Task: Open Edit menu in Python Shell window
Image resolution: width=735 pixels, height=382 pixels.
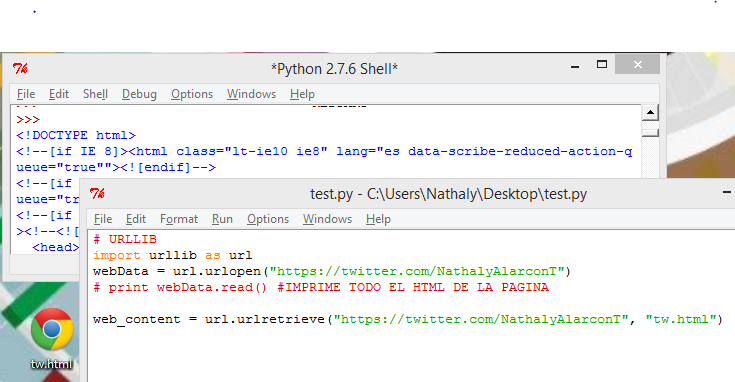Action: (59, 94)
